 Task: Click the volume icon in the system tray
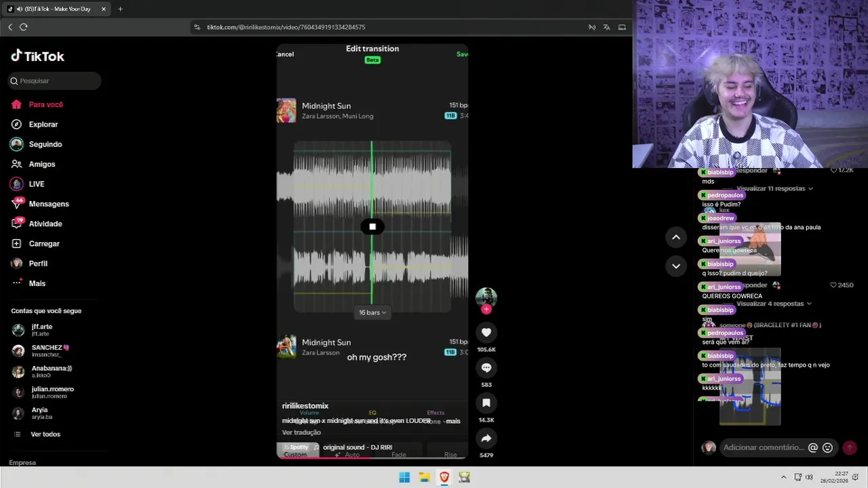point(809,477)
